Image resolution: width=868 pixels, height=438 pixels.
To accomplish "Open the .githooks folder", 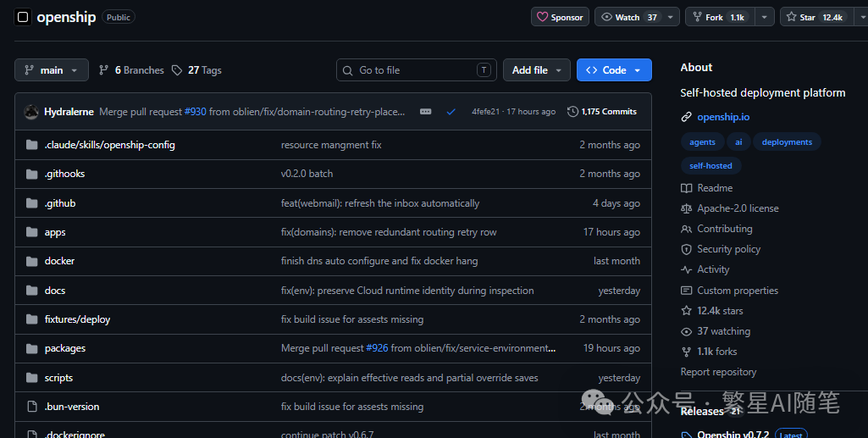I will point(64,174).
